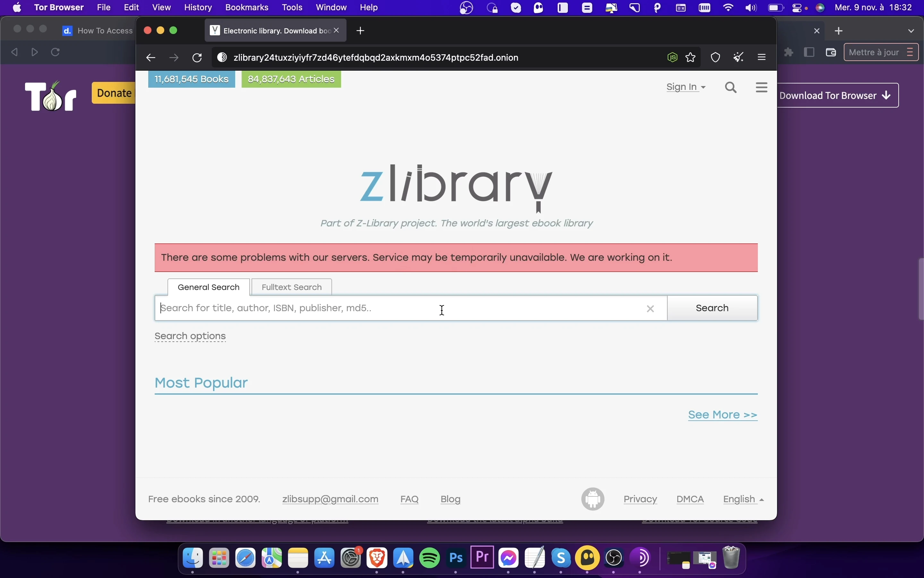Open Finder from the Dock
924x578 pixels.
(x=193, y=558)
